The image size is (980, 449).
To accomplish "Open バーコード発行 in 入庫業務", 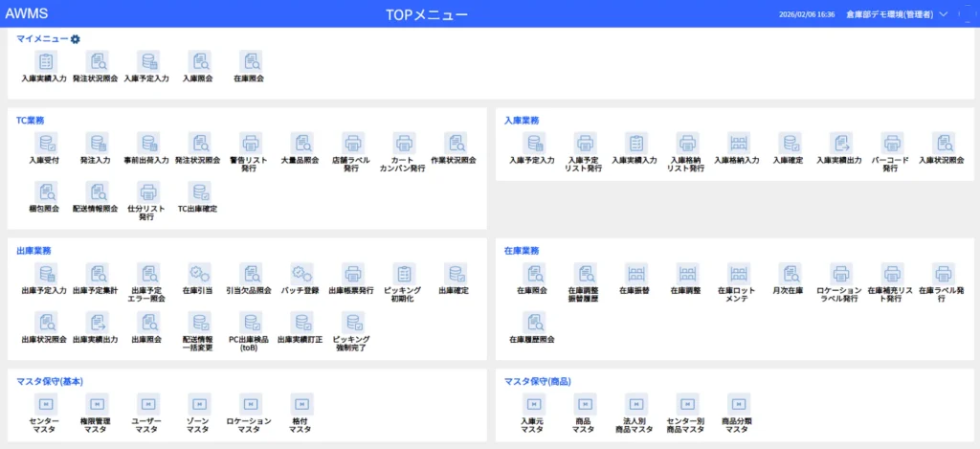I will tap(891, 144).
